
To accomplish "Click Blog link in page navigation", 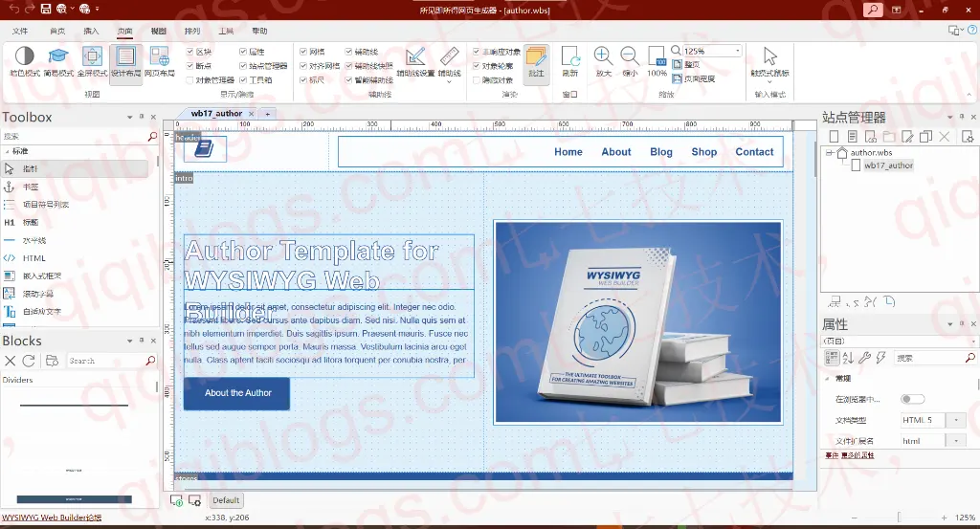I will (661, 152).
